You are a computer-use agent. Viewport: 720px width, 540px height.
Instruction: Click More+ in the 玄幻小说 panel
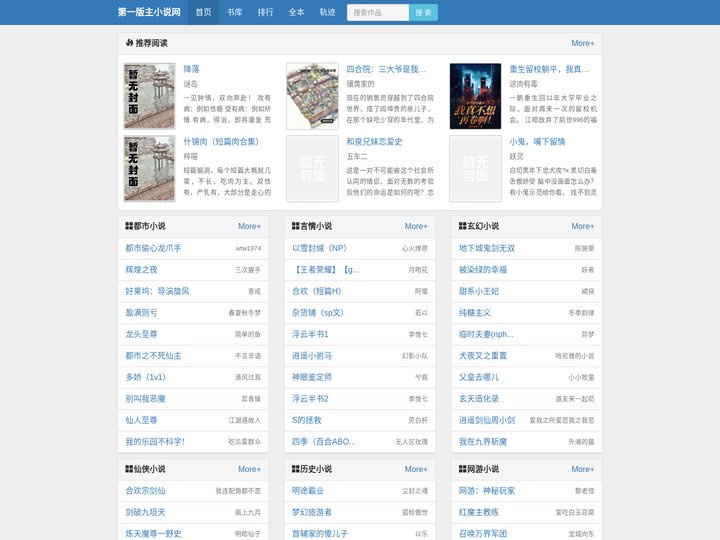click(583, 226)
